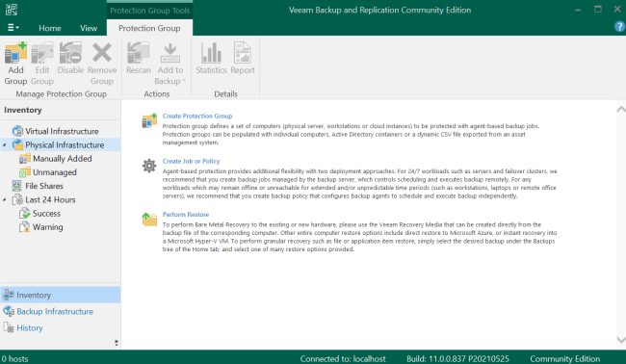Select Virtual Infrastructure in tree

coord(62,131)
